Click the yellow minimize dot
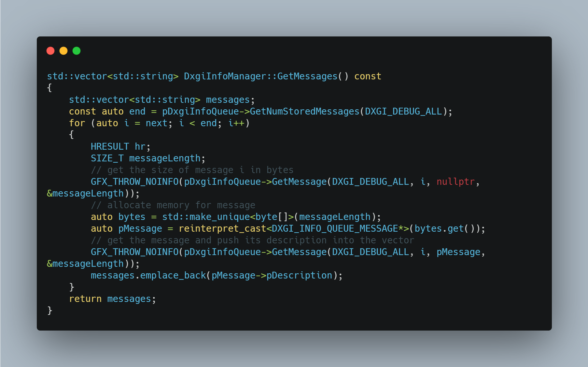 (63, 51)
